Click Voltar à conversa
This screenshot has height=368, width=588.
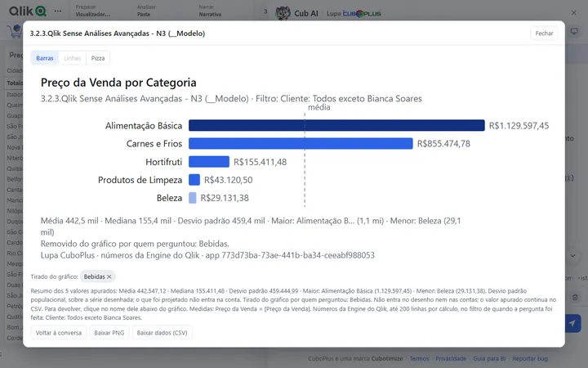click(x=59, y=333)
